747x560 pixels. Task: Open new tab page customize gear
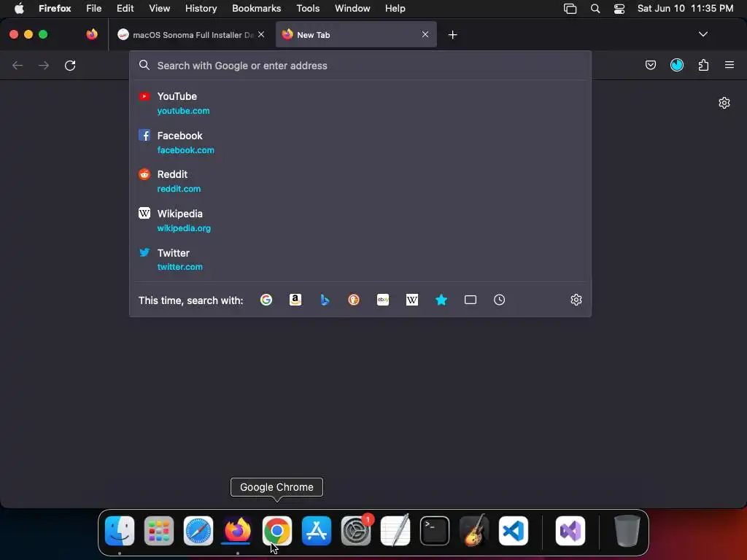click(724, 103)
